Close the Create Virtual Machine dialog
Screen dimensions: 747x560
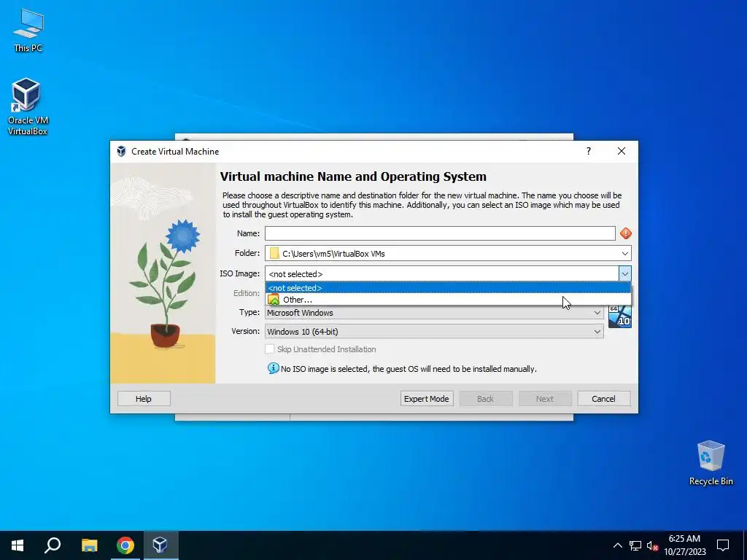[622, 151]
